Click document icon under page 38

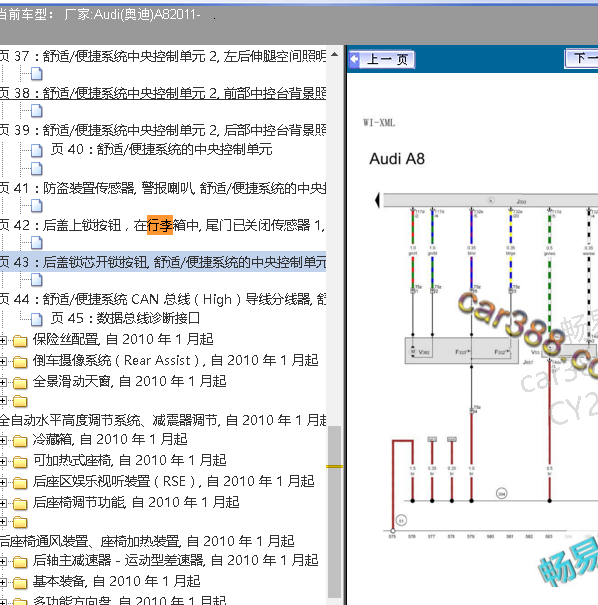(x=37, y=111)
